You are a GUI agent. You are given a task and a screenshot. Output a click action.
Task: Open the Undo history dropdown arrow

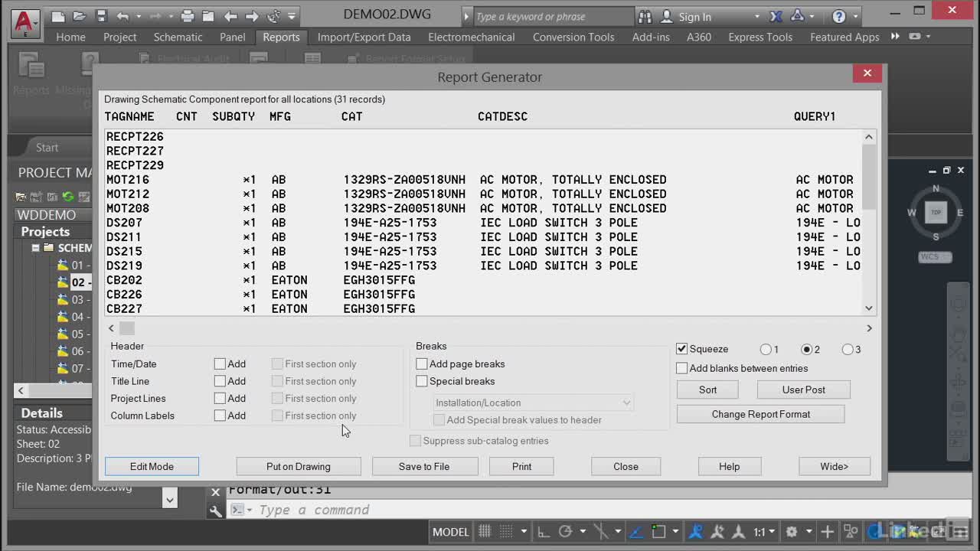pyautogui.click(x=138, y=16)
